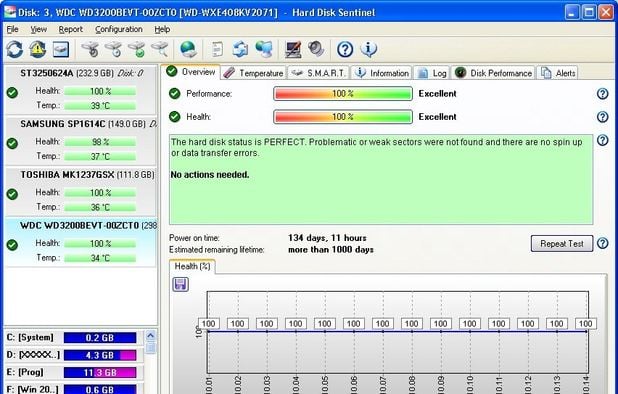Open the Information tab
The image size is (618, 394).
[x=381, y=73]
